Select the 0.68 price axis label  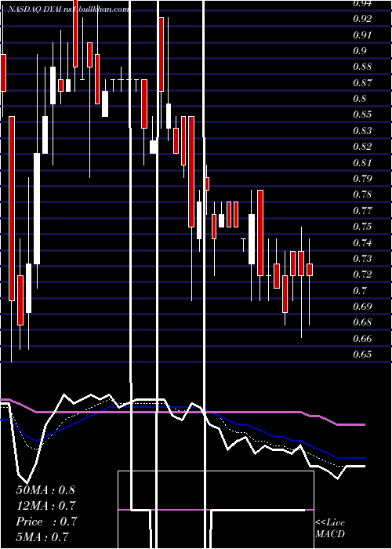[362, 322]
